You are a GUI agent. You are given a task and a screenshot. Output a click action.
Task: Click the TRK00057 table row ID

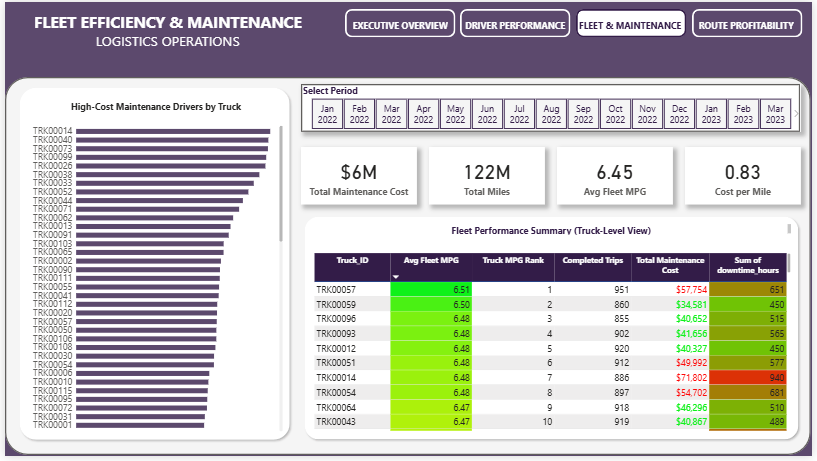pos(336,290)
